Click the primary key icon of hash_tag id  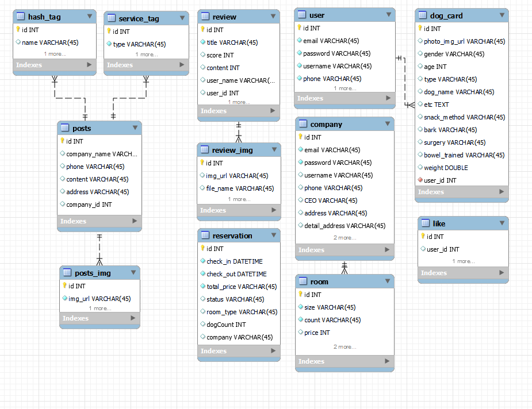[18, 29]
